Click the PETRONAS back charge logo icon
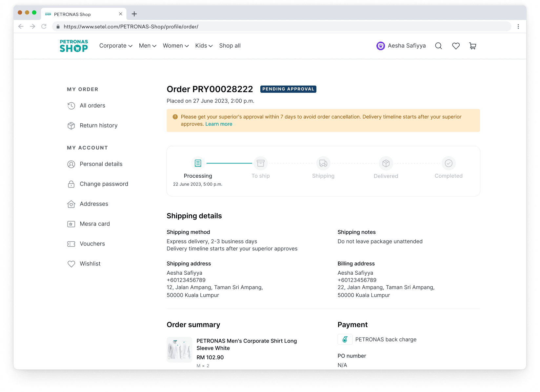540x392 pixels. point(345,340)
